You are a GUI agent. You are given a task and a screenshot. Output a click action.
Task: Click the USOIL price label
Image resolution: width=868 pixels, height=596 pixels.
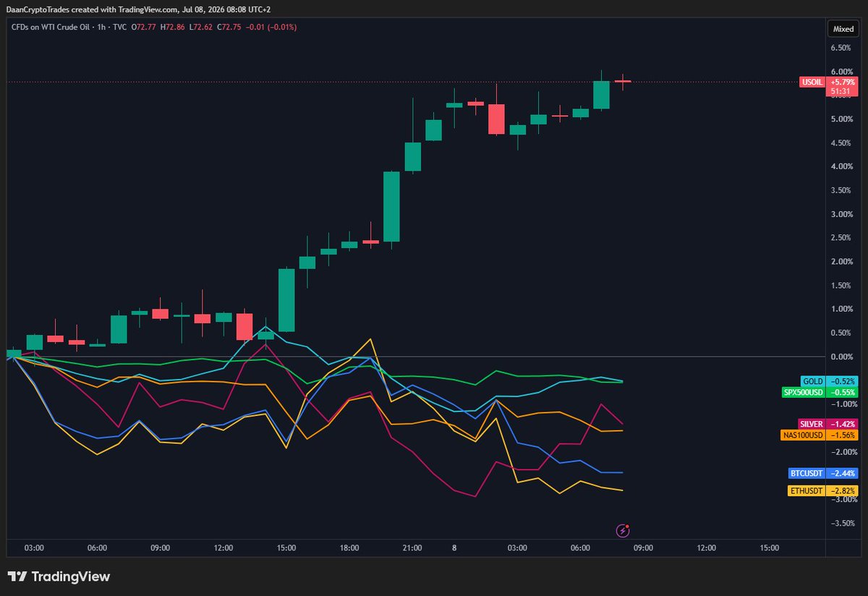[x=812, y=82]
